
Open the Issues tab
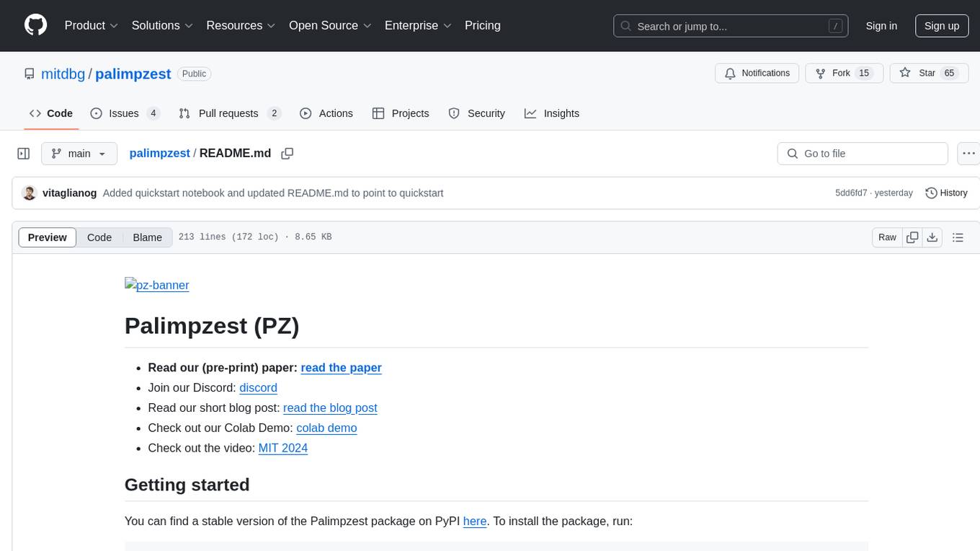(125, 113)
